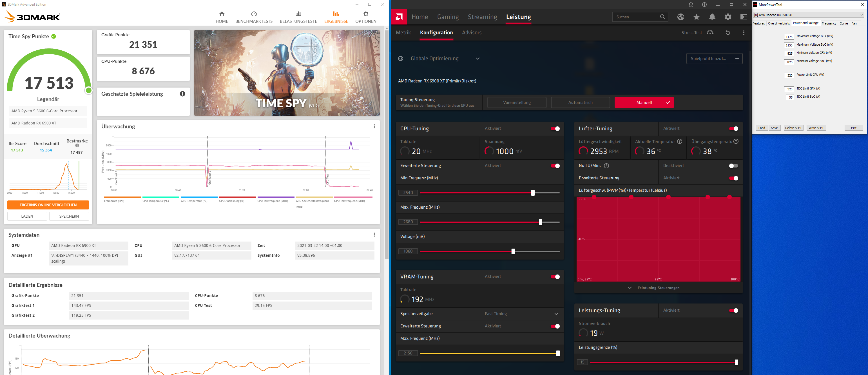The width and height of the screenshot is (868, 375).
Task: Click the Power Limit GPU input field
Action: [x=789, y=75]
